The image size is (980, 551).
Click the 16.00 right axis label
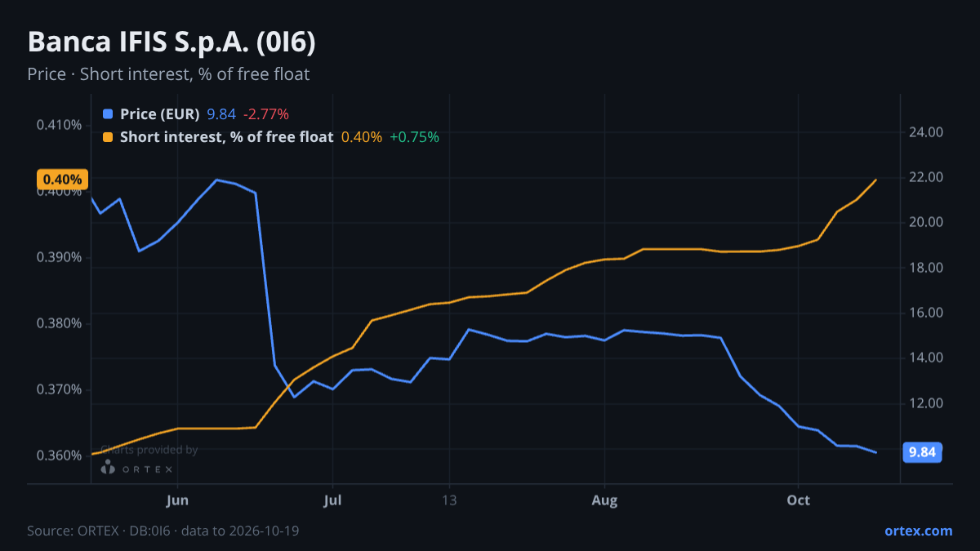926,313
